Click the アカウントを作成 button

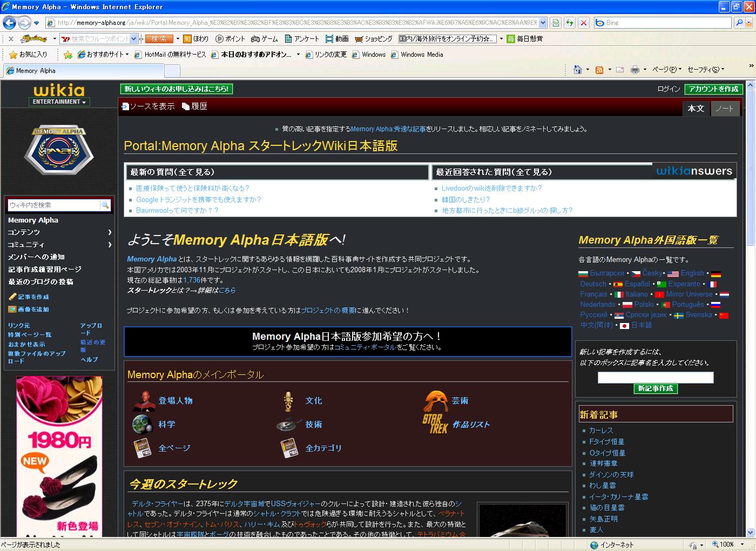[x=713, y=89]
